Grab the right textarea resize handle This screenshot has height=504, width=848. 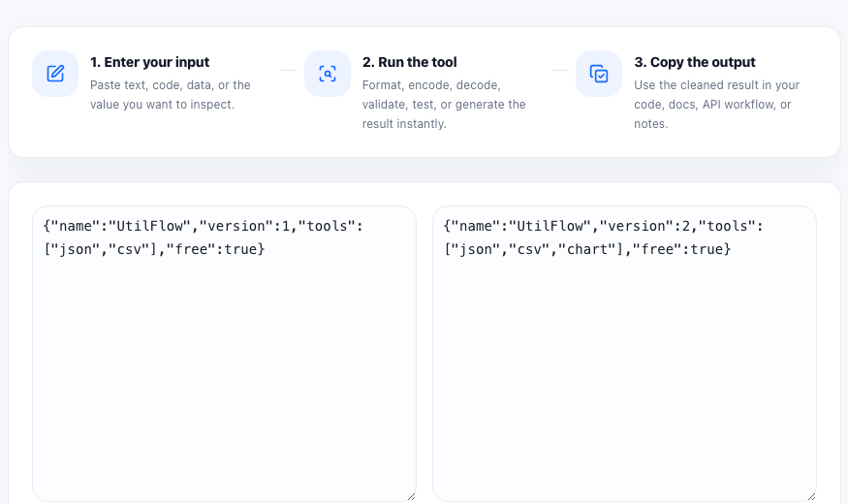point(811,496)
